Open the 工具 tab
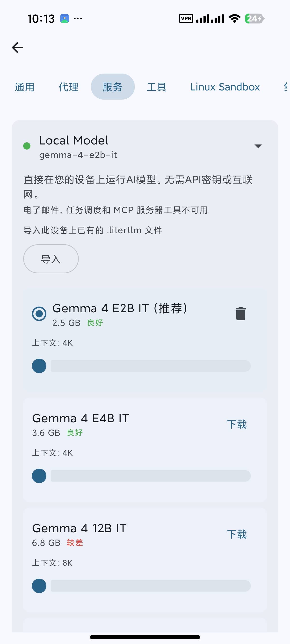The image size is (290, 644). coord(157,87)
